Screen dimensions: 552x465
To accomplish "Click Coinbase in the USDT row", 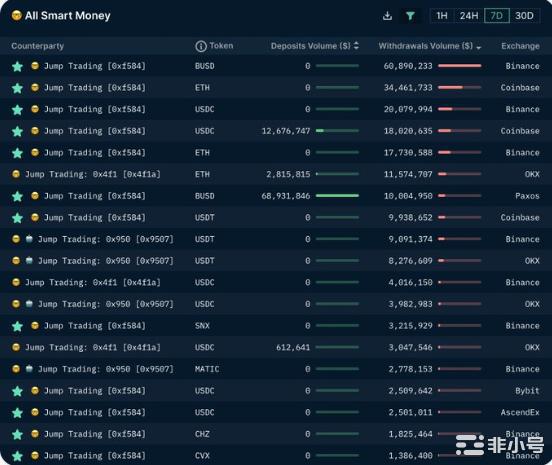I will [520, 218].
